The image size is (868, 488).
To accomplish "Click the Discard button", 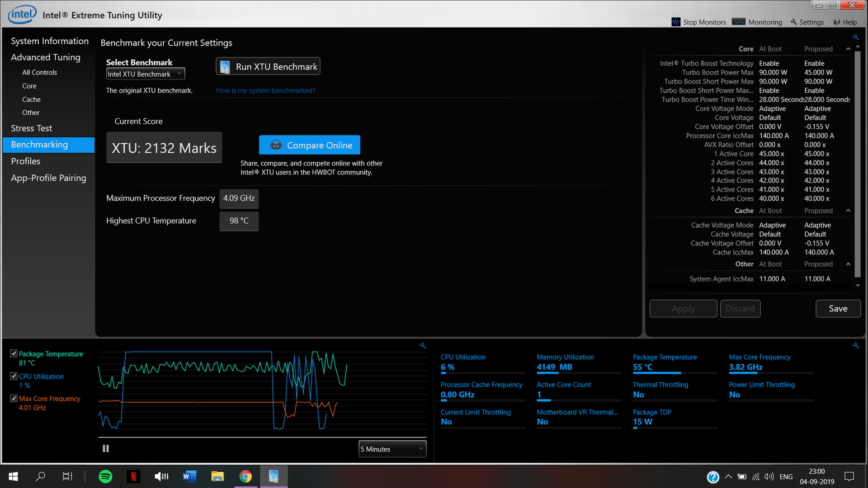I will point(740,309).
